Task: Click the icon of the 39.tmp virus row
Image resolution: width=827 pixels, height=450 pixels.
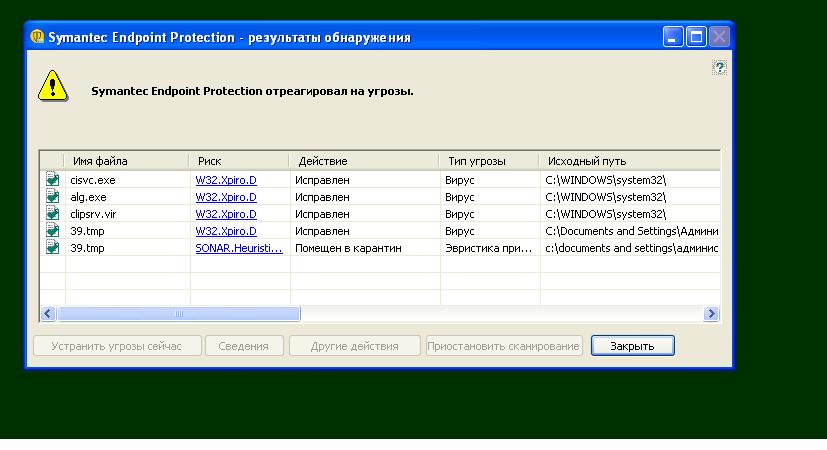Action: pos(52,231)
